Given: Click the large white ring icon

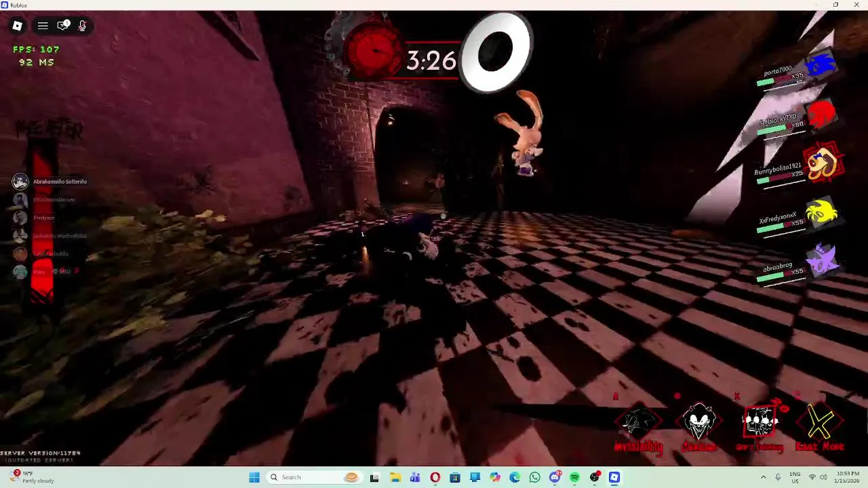Looking at the screenshot, I should click(x=496, y=53).
